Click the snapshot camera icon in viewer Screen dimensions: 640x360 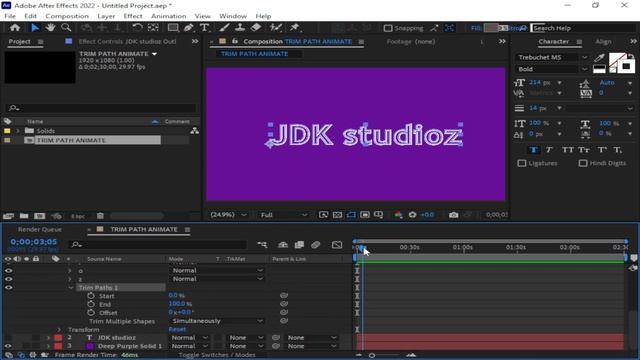[453, 215]
